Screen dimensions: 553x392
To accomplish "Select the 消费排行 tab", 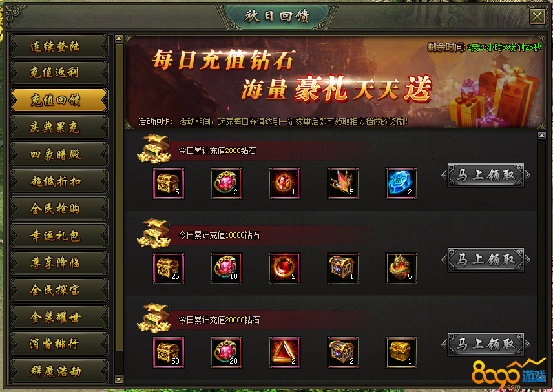I will click(59, 344).
